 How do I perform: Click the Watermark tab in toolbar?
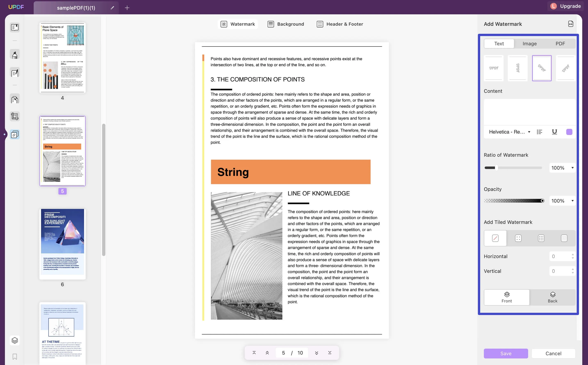pos(237,24)
